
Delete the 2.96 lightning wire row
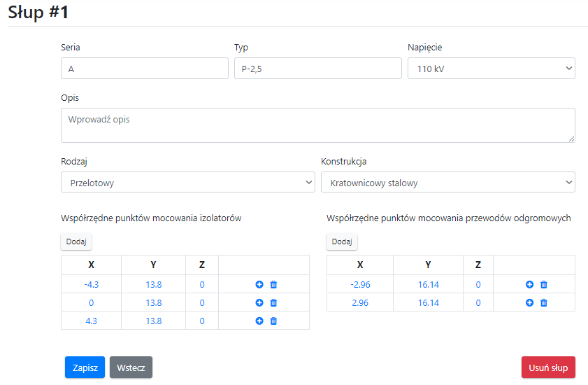coord(543,302)
